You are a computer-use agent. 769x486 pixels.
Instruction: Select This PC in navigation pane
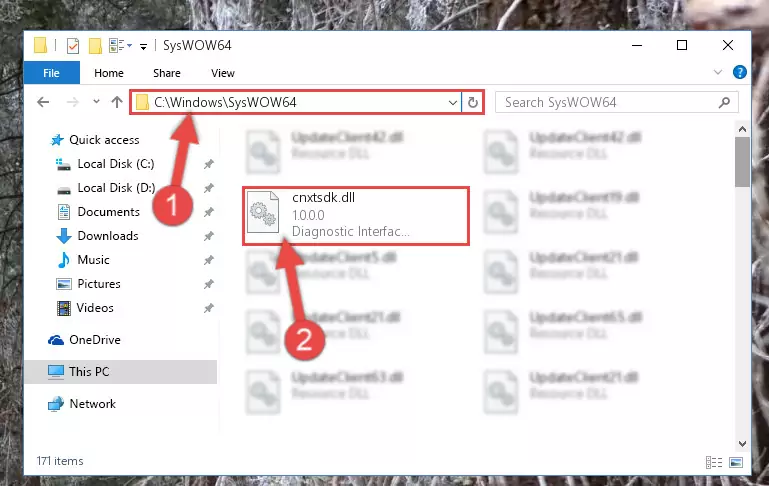pyautogui.click(x=121, y=372)
